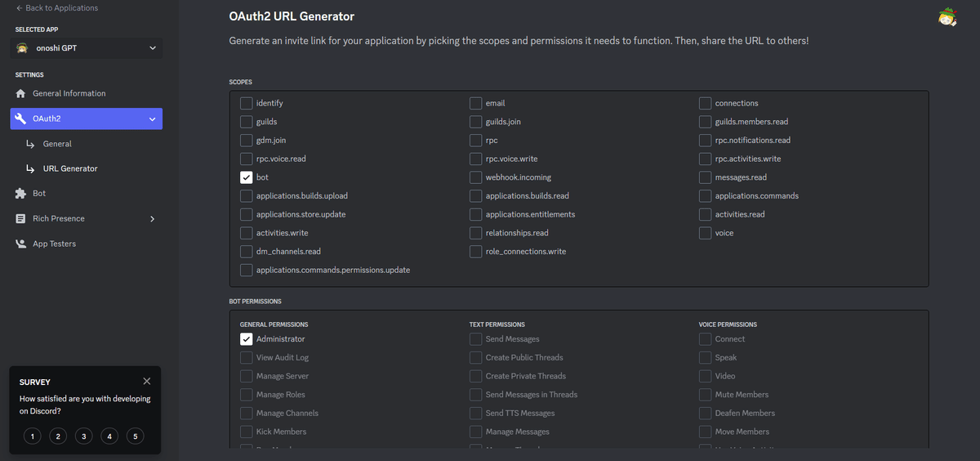Image resolution: width=980 pixels, height=461 pixels.
Task: Click the Bot puzzle piece icon
Action: tap(21, 194)
